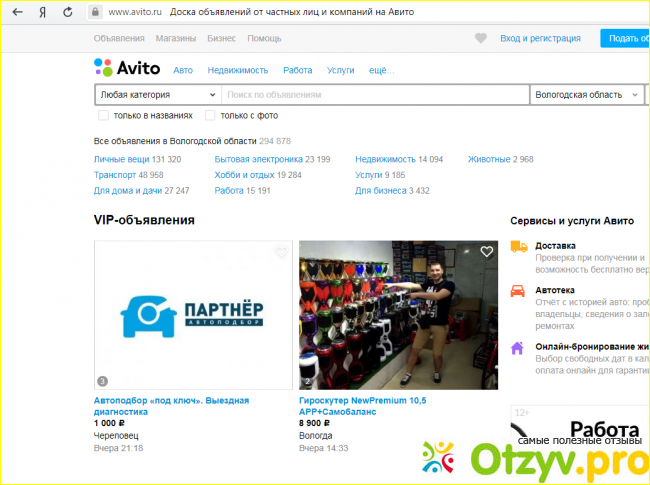650x485 pixels.
Task: Reload the page with refresh icon
Action: tap(67, 12)
